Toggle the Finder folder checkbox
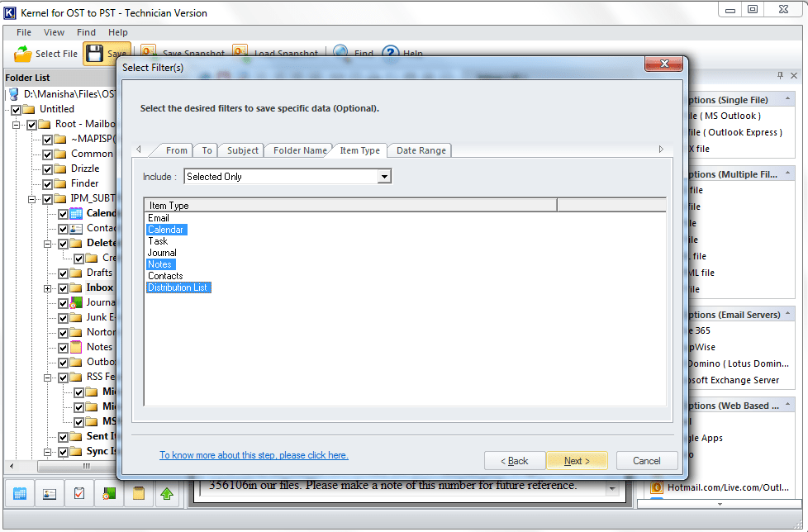Image resolution: width=808 pixels, height=532 pixels. pos(47,184)
